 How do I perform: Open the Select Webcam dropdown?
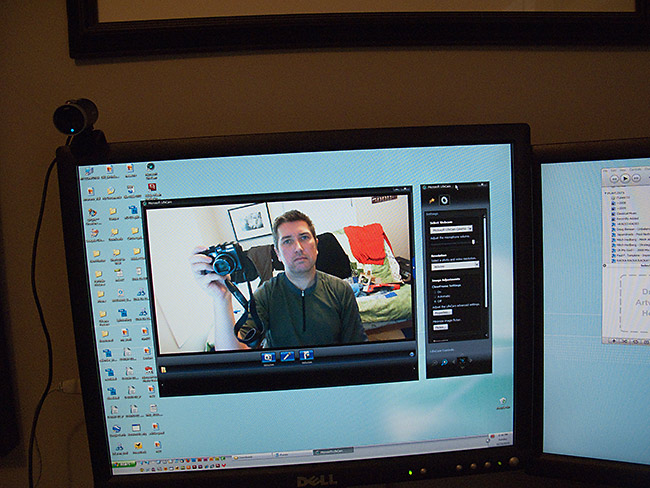click(x=455, y=228)
